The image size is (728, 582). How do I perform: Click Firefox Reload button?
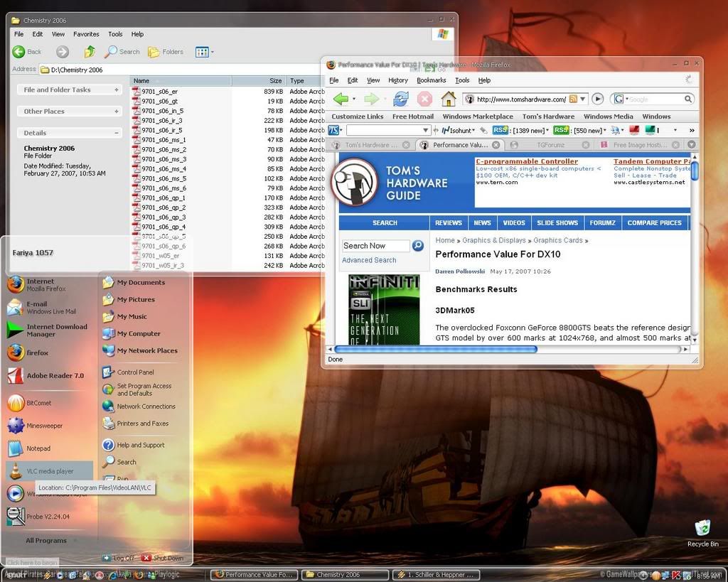(401, 99)
